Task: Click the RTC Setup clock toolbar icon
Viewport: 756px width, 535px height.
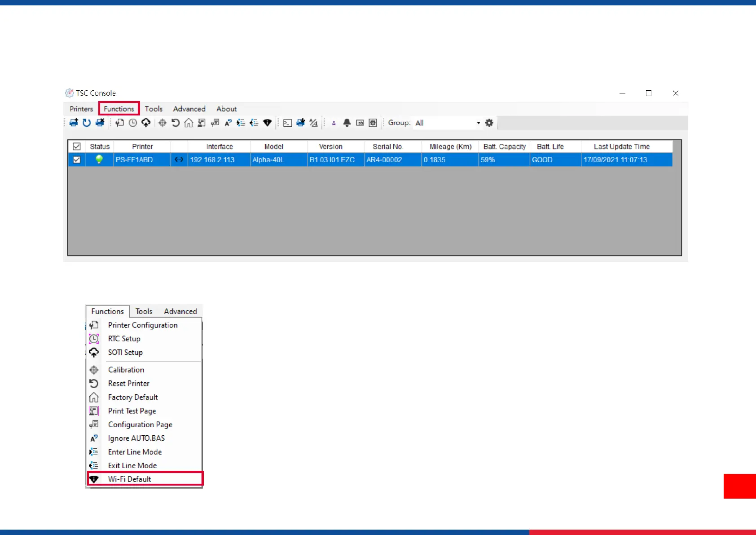Action: pyautogui.click(x=133, y=123)
